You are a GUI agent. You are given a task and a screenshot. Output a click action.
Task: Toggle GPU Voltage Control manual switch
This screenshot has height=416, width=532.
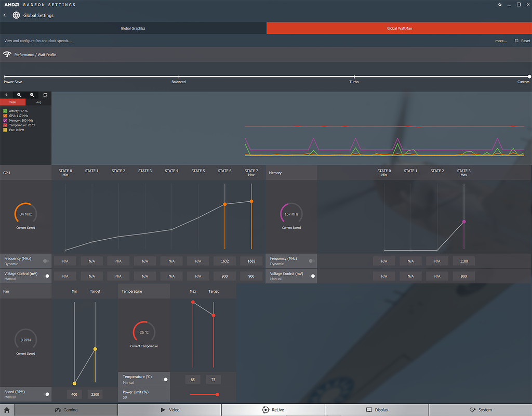click(47, 276)
